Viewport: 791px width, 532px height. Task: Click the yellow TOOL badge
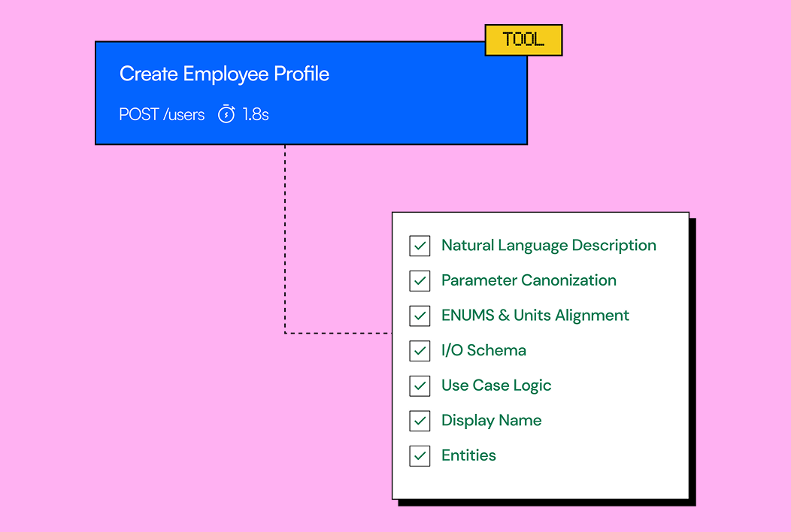pyautogui.click(x=523, y=40)
